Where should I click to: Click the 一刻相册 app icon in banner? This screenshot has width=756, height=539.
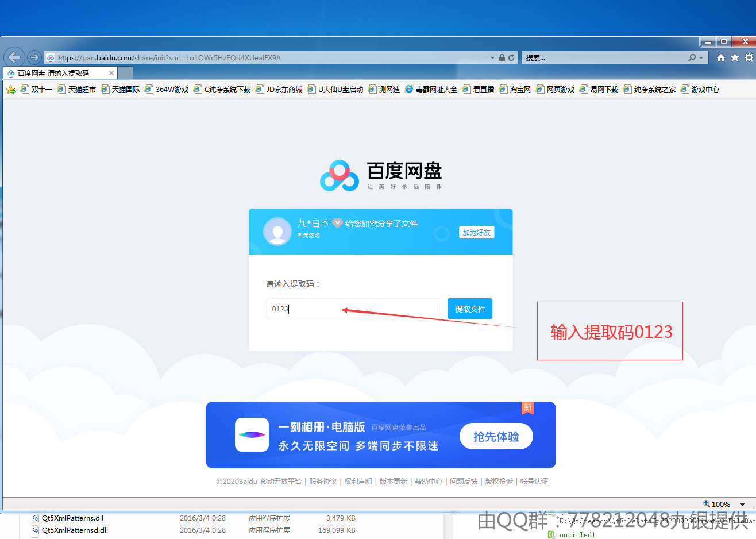[252, 434]
